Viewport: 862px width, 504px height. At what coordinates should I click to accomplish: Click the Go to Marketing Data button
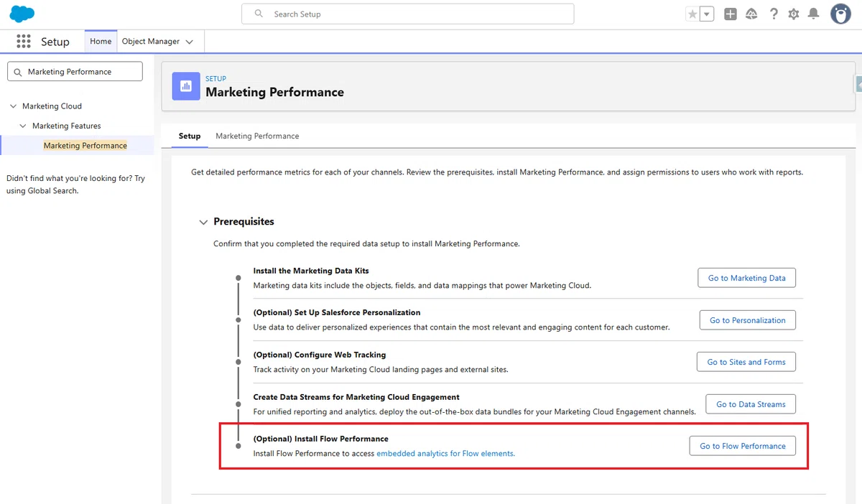[x=747, y=278]
